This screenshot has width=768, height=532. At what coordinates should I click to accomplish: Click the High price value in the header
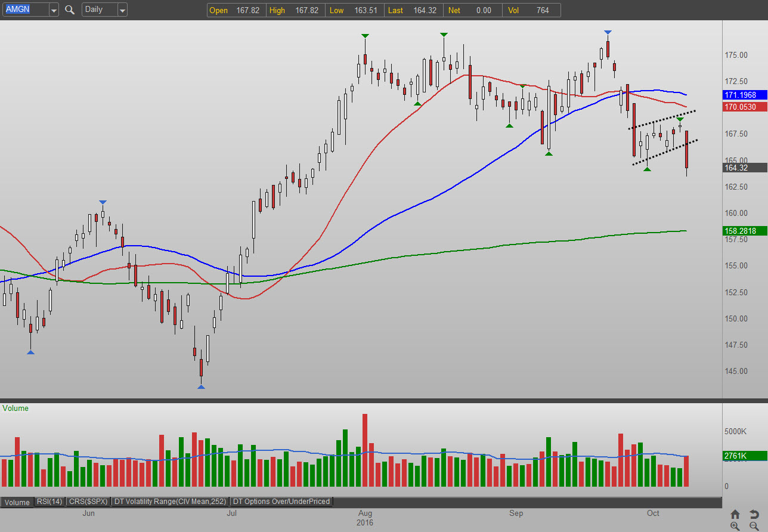(x=307, y=10)
